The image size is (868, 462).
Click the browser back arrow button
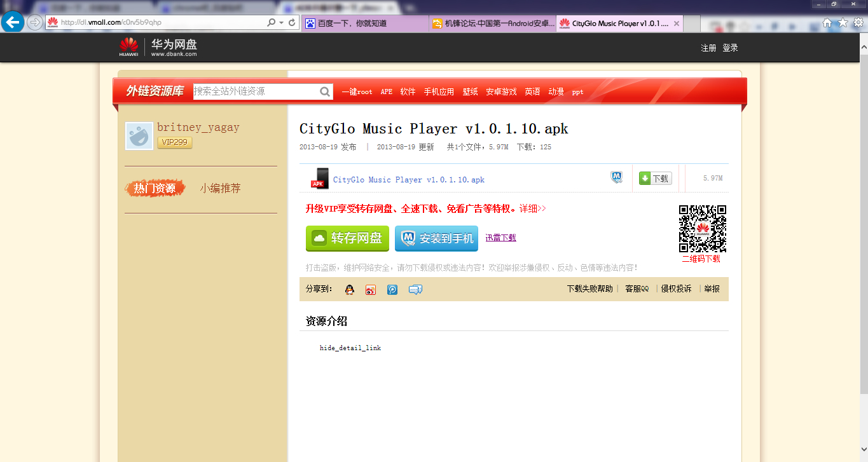(x=13, y=23)
